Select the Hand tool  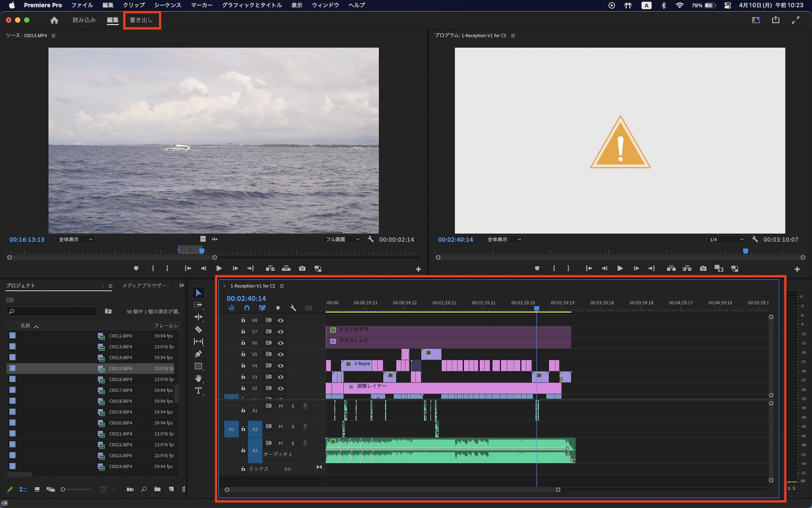pyautogui.click(x=199, y=378)
